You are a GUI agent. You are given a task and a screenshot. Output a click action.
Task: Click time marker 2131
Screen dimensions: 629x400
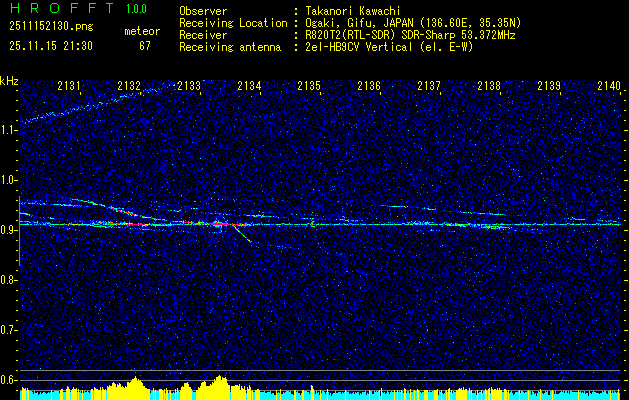pos(69,85)
